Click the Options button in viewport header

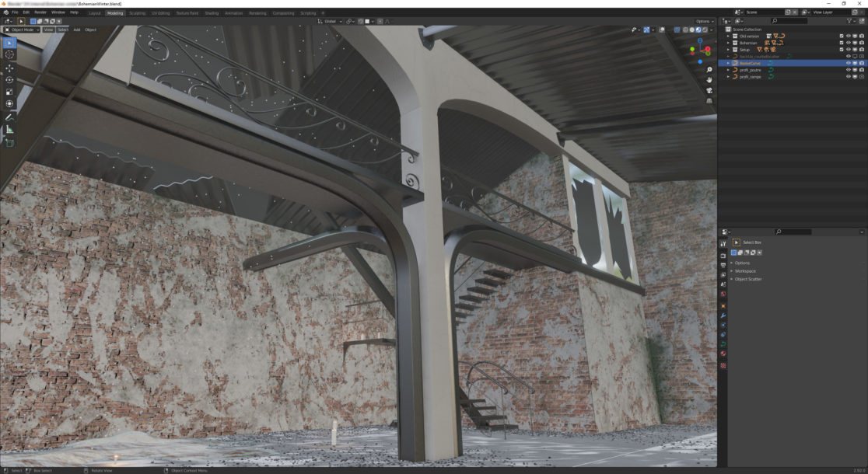click(x=704, y=21)
